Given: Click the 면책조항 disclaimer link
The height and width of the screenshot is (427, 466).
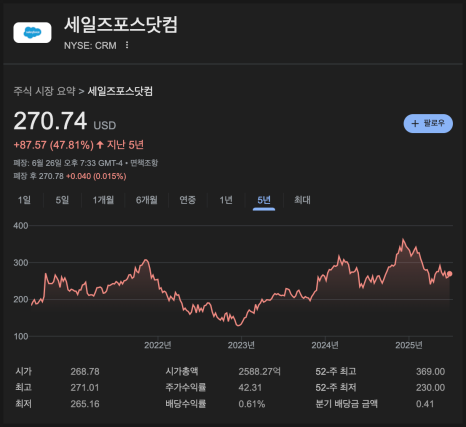Looking at the screenshot, I should [x=144, y=163].
